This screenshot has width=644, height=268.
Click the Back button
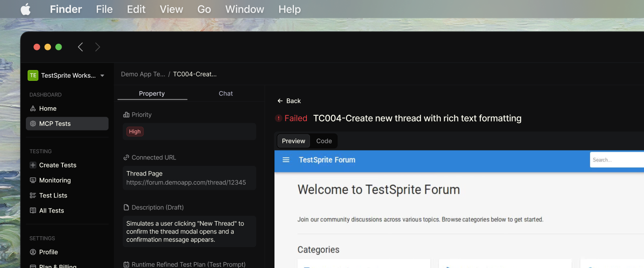289,101
